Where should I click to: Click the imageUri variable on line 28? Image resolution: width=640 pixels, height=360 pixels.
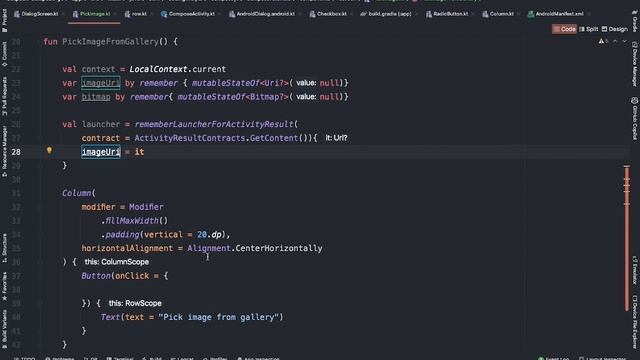tap(101, 152)
